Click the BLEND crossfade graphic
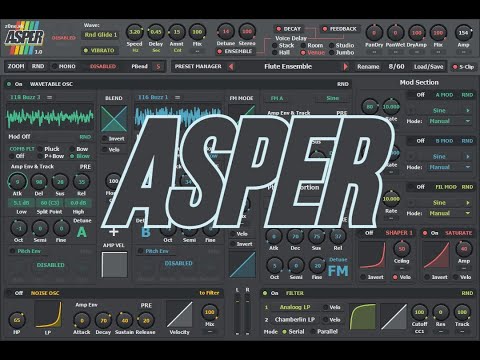The image size is (480, 360). [114, 119]
